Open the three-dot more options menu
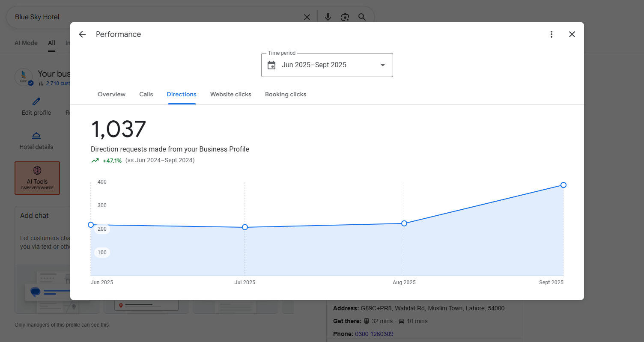 pyautogui.click(x=552, y=34)
